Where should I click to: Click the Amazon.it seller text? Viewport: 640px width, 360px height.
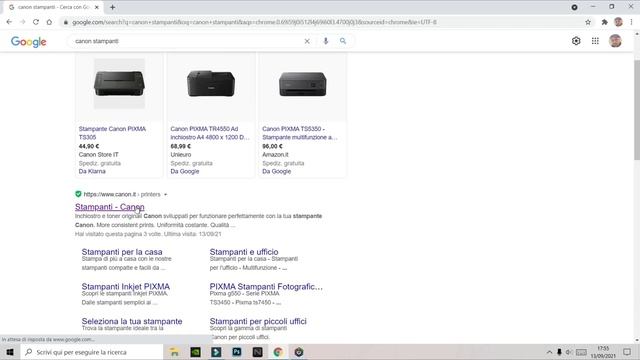point(275,155)
